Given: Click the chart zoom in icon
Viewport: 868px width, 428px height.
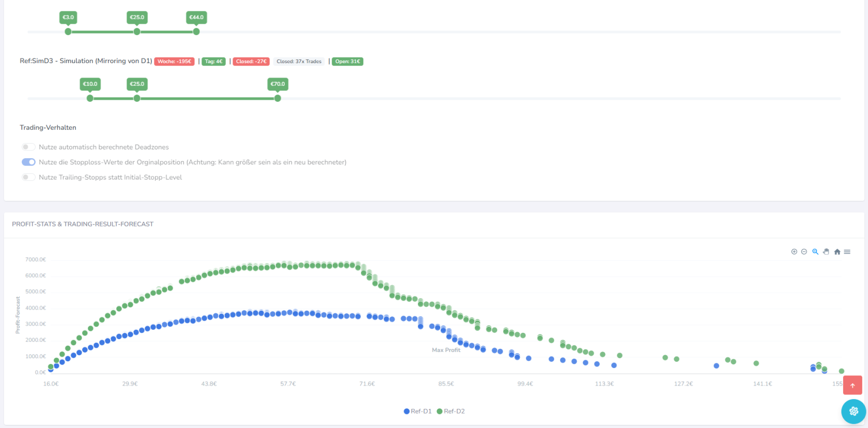Looking at the screenshot, I should pyautogui.click(x=794, y=252).
